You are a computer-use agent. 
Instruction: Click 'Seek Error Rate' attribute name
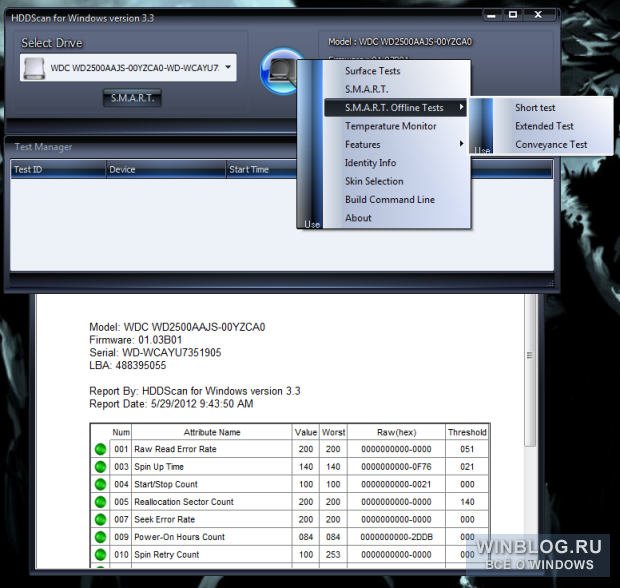click(x=164, y=519)
